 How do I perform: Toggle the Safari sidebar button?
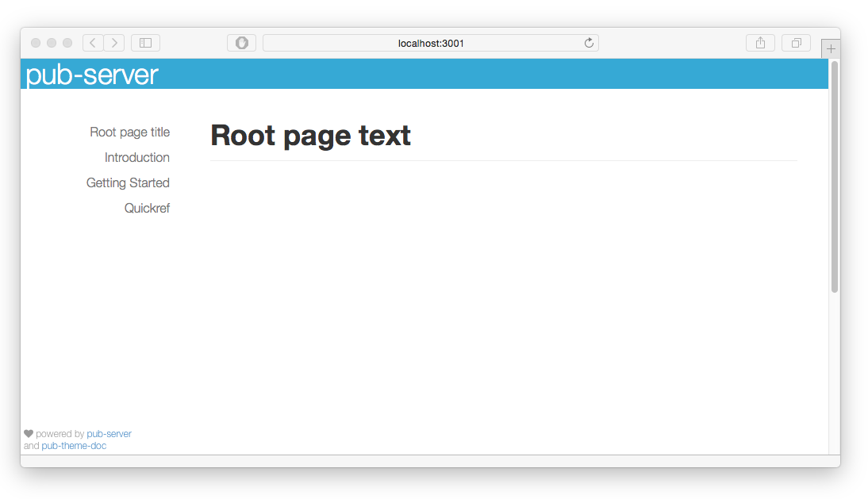click(x=145, y=43)
